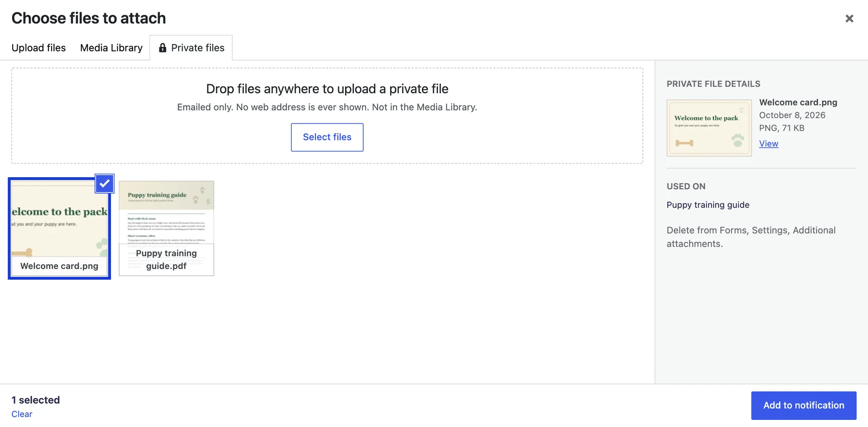The width and height of the screenshot is (868, 427).
Task: Open the View link for Welcome card.png
Action: 769,144
